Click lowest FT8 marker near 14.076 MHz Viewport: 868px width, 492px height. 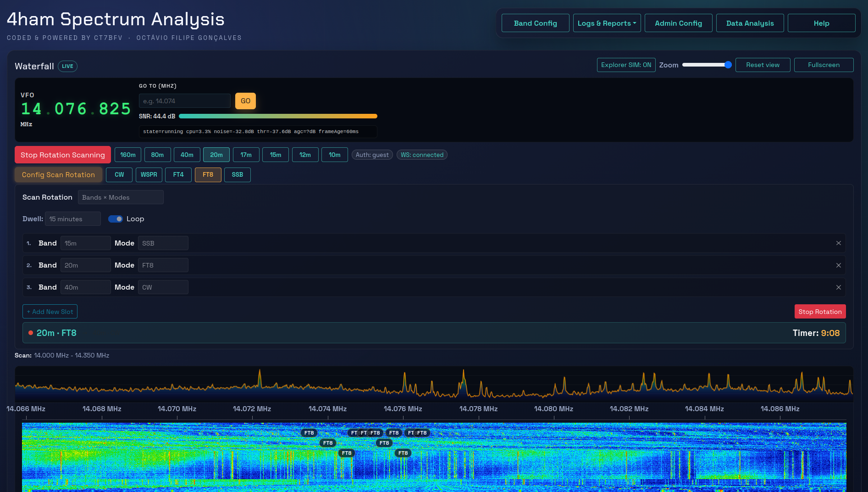pos(403,453)
